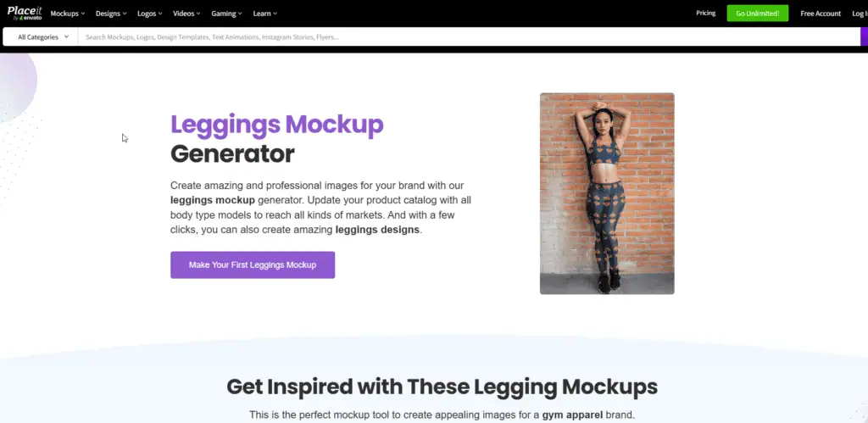Viewport: 868px width, 423px height.
Task: Click the Placeit by Envato logo
Action: pyautogui.click(x=24, y=14)
